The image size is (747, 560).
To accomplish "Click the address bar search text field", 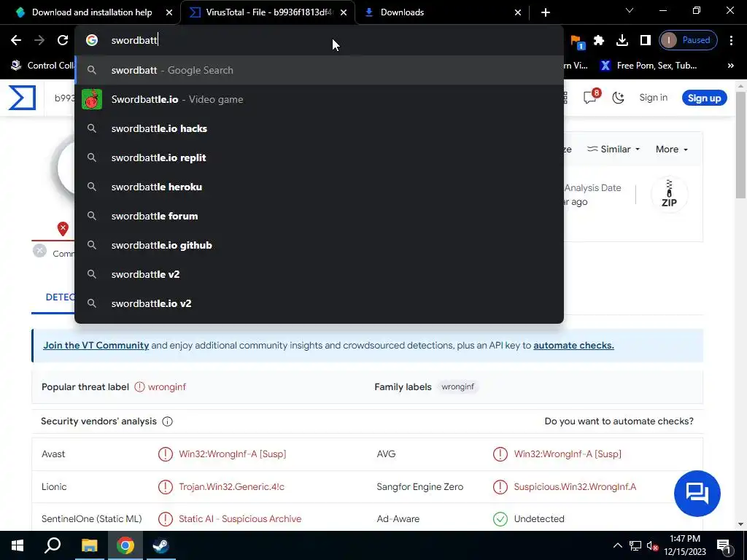I will coord(320,41).
